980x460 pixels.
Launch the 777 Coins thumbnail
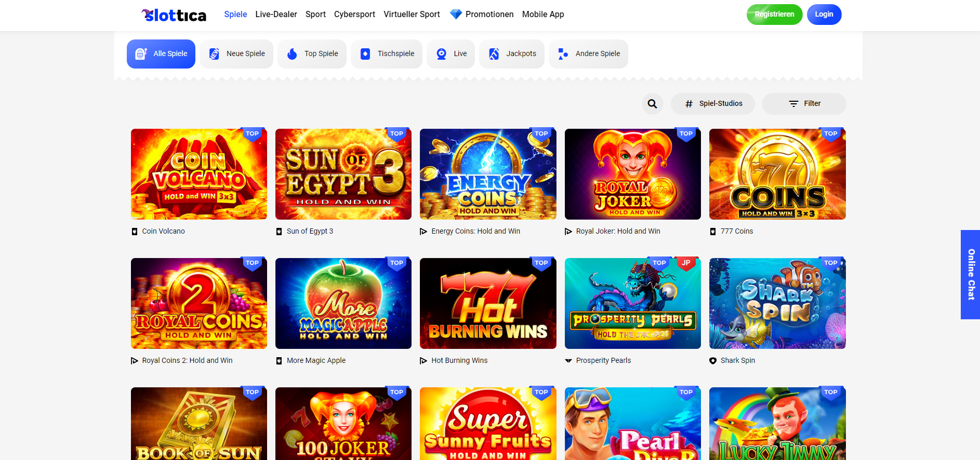(x=777, y=174)
